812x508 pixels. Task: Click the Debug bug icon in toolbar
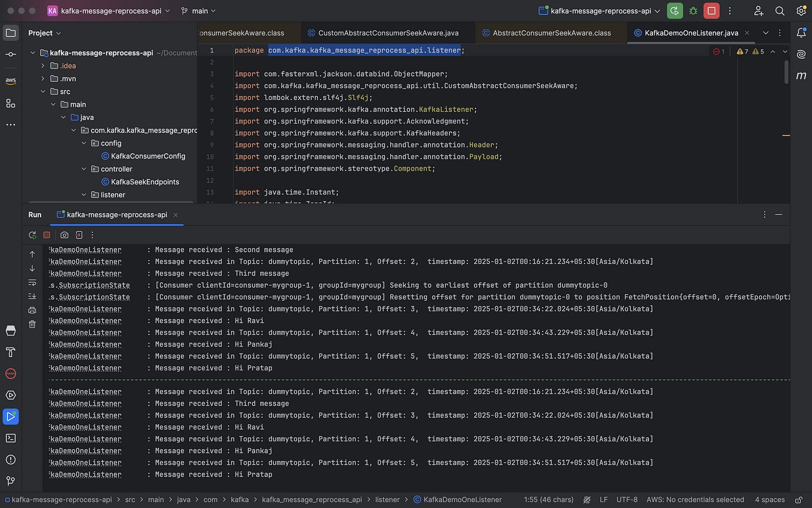coord(693,10)
